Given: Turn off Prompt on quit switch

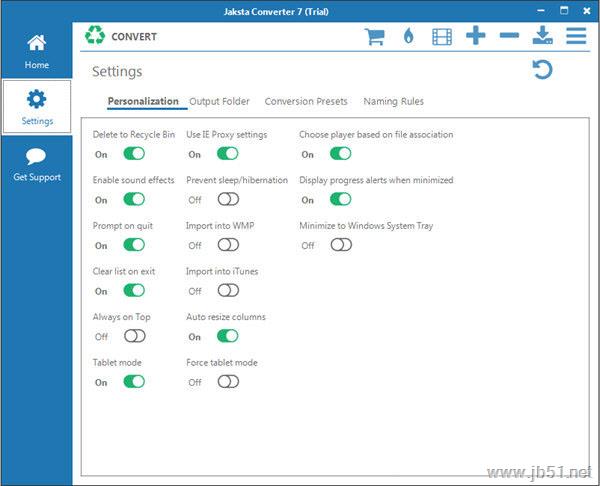Looking at the screenshot, I should [134, 245].
